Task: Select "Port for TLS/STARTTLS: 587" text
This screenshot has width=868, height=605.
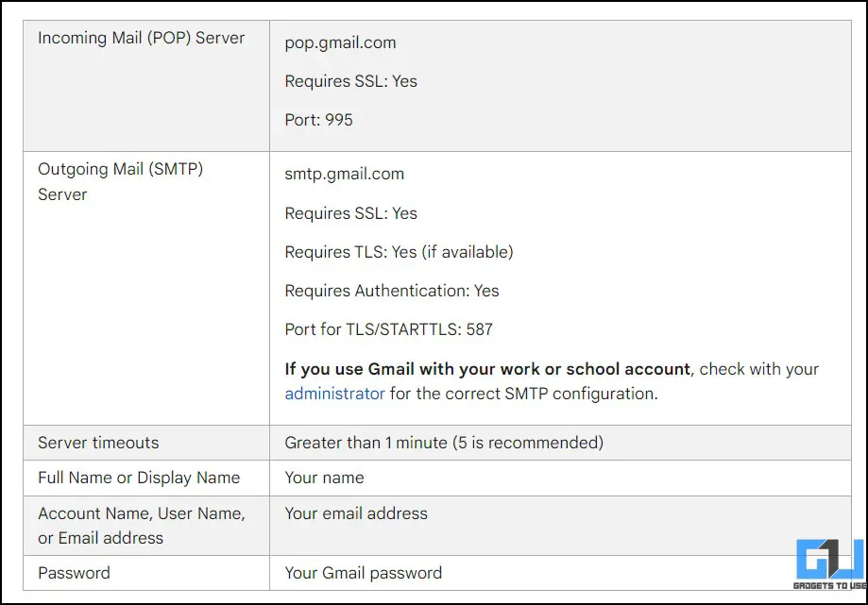Action: click(388, 329)
